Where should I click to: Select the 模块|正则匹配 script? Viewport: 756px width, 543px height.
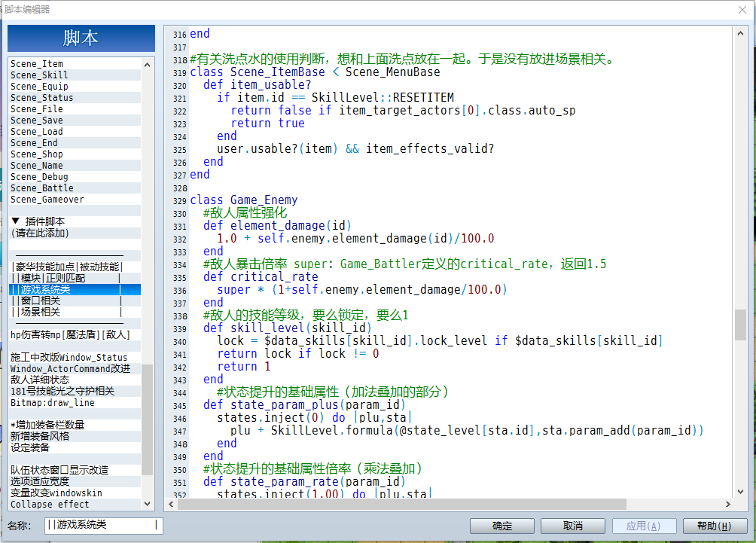(75, 278)
